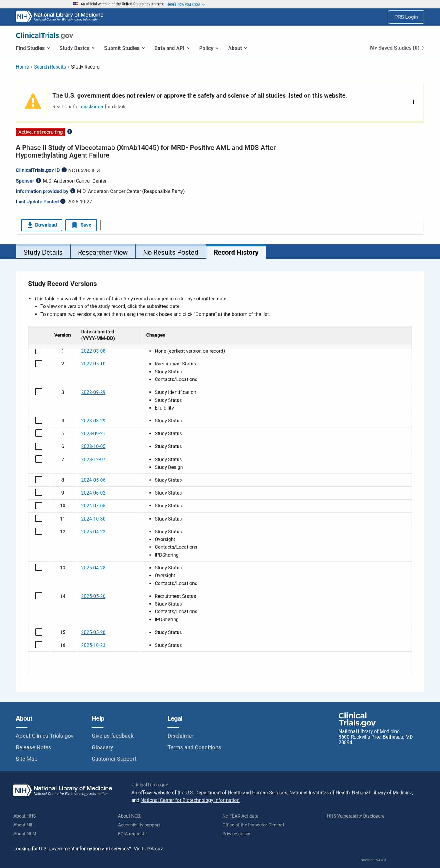Expand the disclaimer banner with plus icon
440x868 pixels.
(413, 102)
